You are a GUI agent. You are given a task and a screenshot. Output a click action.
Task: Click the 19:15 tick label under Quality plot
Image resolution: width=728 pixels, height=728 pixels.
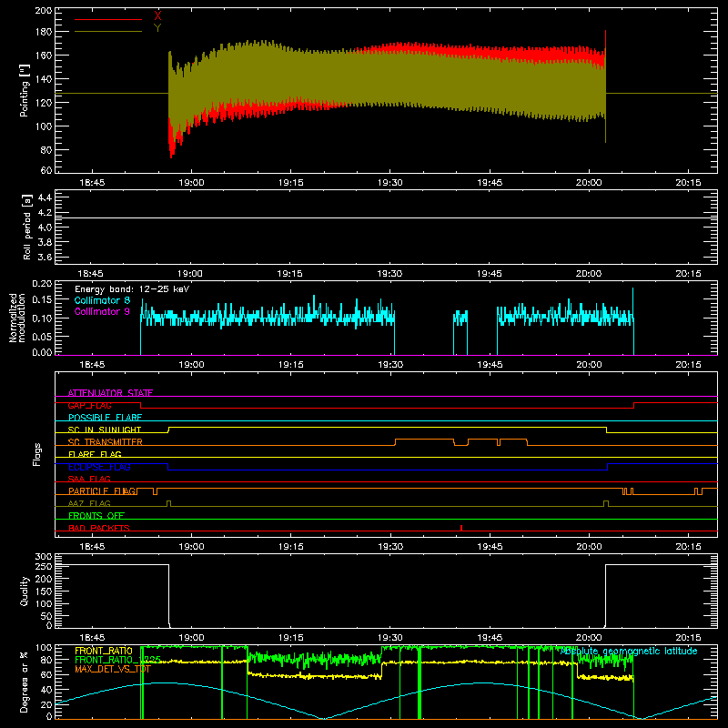tap(291, 638)
